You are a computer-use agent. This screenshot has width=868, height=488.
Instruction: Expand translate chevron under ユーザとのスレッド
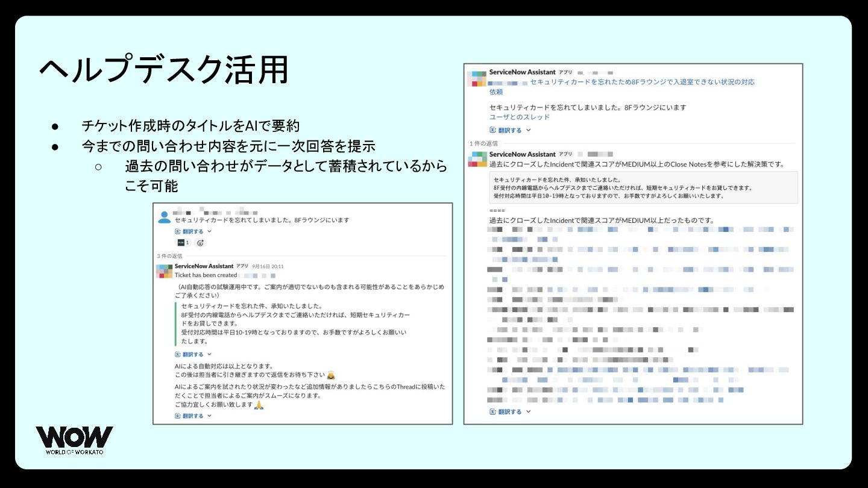pos(529,130)
